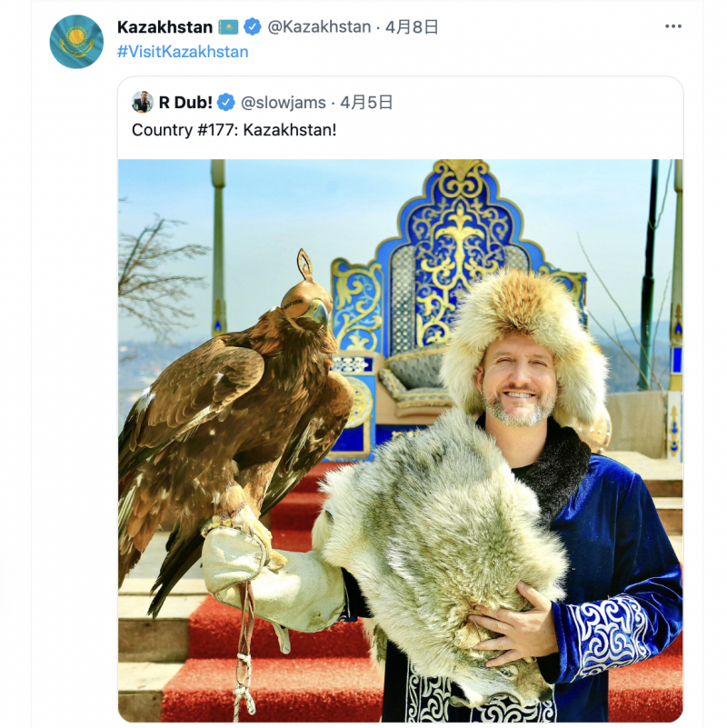Viewport: 727px width, 728px height.
Task: Open the tweet's 4月8日 timestamp
Action: [x=412, y=27]
